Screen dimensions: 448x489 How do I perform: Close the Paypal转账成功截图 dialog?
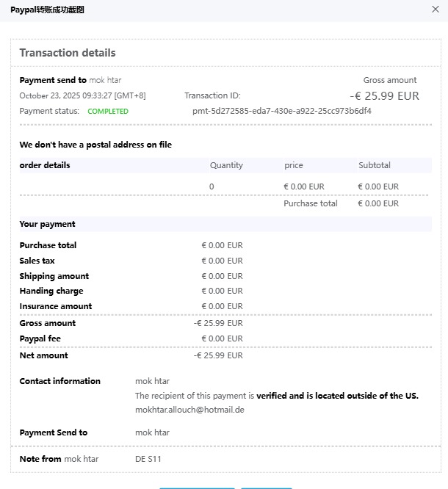pos(435,10)
